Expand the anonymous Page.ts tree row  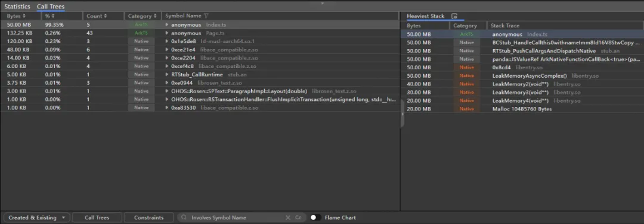(x=167, y=33)
